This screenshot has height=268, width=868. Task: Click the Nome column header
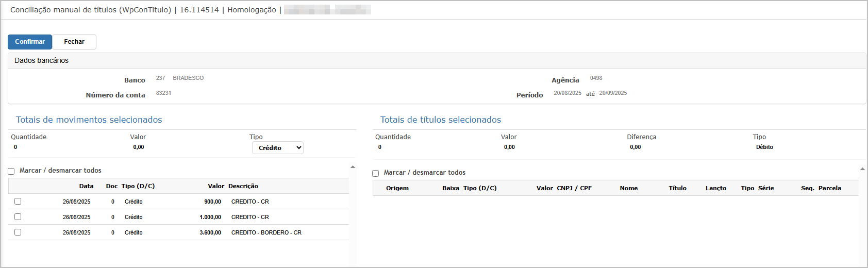click(x=629, y=188)
